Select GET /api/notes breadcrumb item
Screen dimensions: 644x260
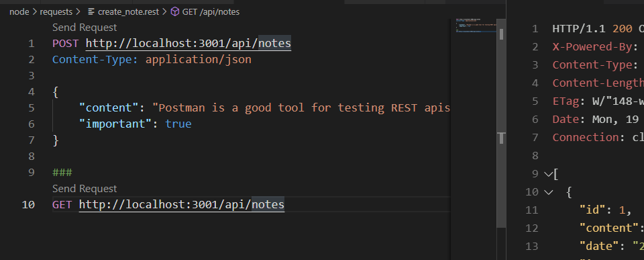tap(211, 12)
